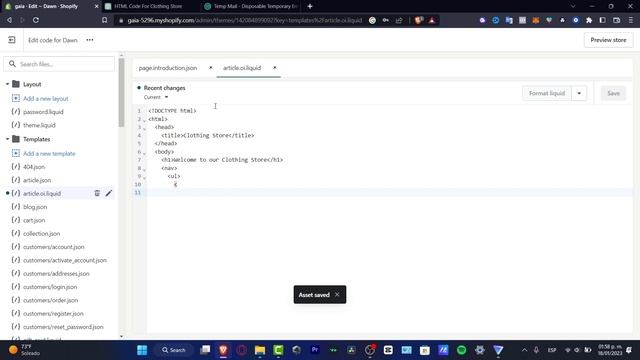This screenshot has height=360, width=640.
Task: Open the share icon in address bar
Action: pos(399,20)
